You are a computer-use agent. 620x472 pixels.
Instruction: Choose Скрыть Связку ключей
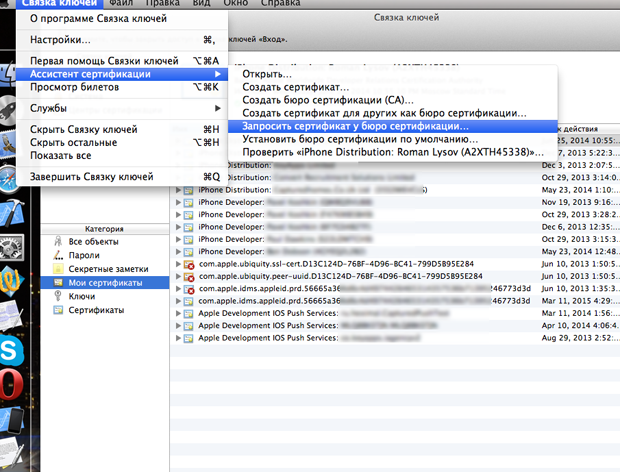click(x=122, y=129)
